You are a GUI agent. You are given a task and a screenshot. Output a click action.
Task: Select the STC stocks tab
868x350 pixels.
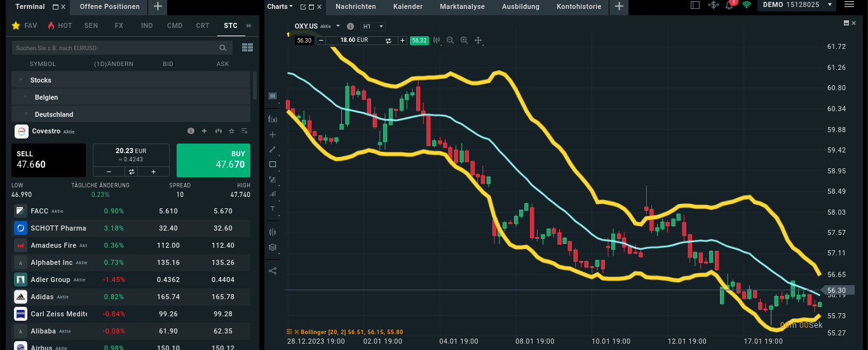tap(231, 25)
